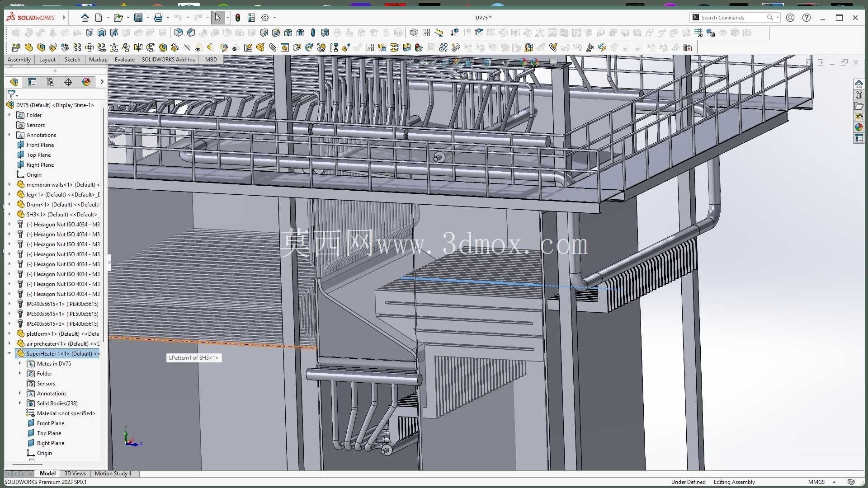This screenshot has height=488, width=868.
Task: Save the DV75 assembly
Action: (x=138, y=18)
